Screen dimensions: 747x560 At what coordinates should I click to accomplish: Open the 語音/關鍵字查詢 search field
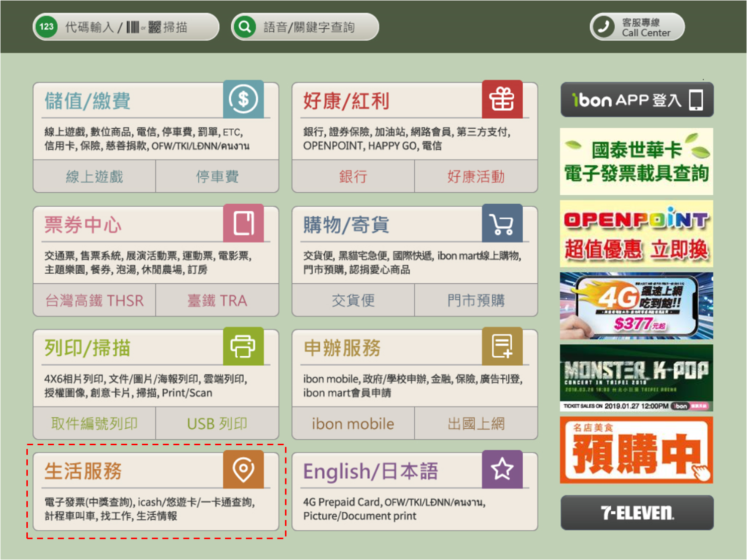[305, 27]
